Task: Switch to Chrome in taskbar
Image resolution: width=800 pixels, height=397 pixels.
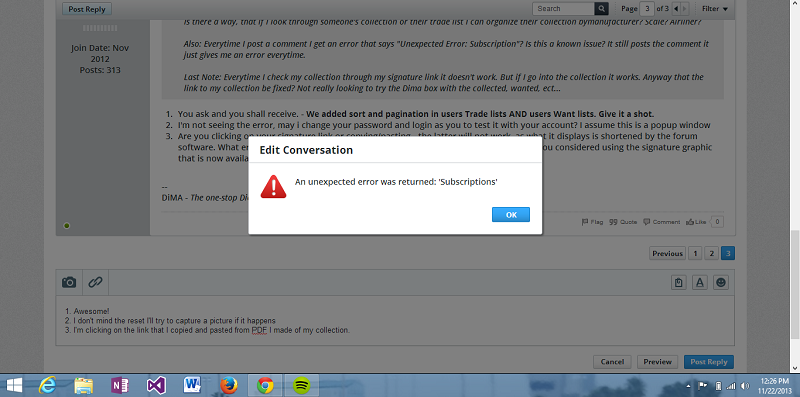Action: (265, 385)
